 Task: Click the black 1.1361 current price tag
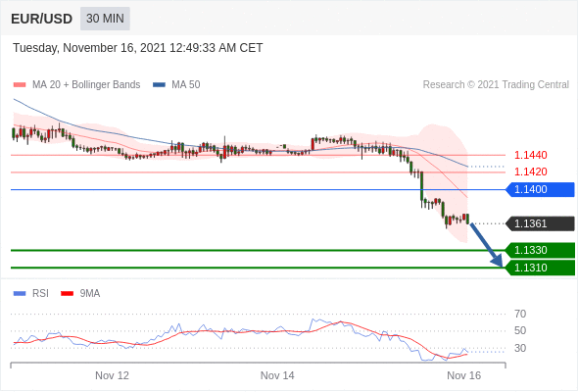click(540, 223)
